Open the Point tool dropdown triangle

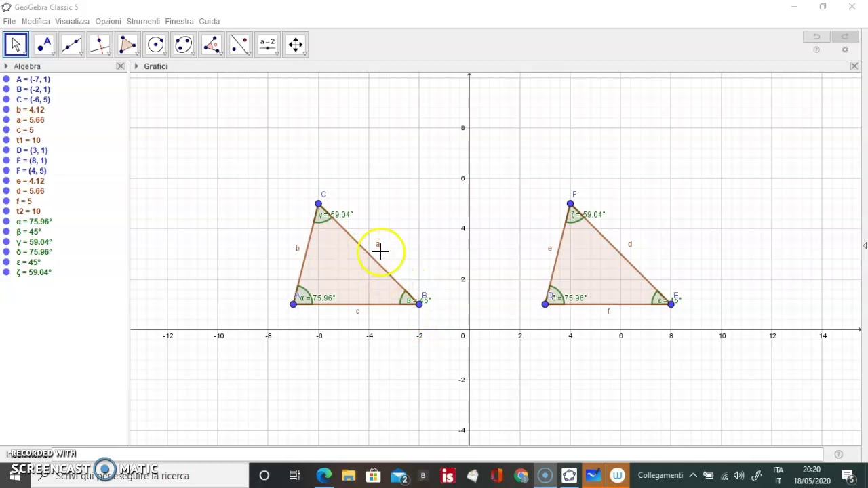click(53, 54)
